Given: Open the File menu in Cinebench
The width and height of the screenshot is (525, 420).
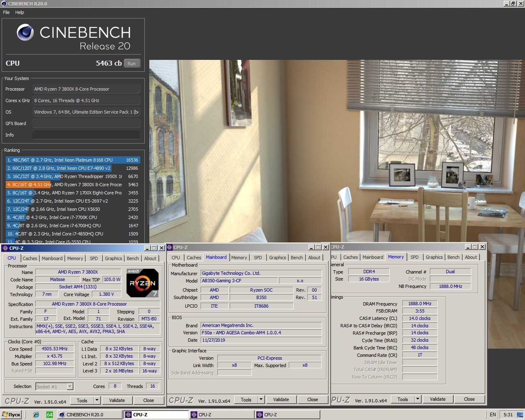Looking at the screenshot, I should [x=6, y=12].
